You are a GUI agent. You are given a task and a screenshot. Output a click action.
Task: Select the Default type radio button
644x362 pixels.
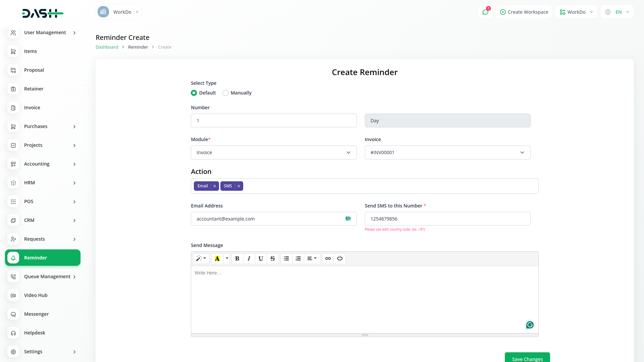click(x=194, y=93)
